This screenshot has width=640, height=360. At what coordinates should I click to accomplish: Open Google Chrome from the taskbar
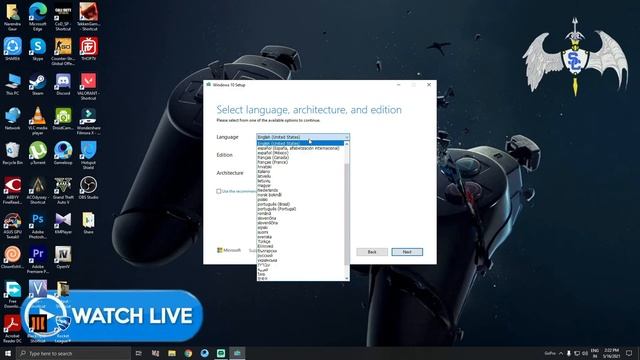point(188,353)
